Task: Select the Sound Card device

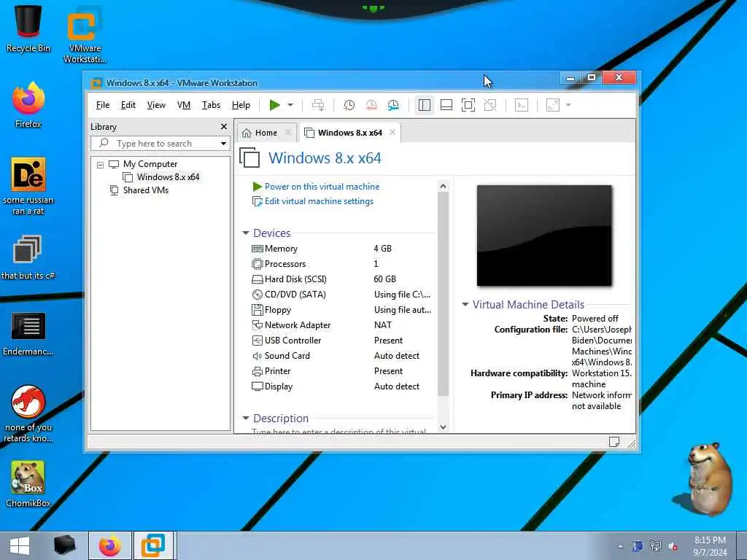Action: [287, 356]
